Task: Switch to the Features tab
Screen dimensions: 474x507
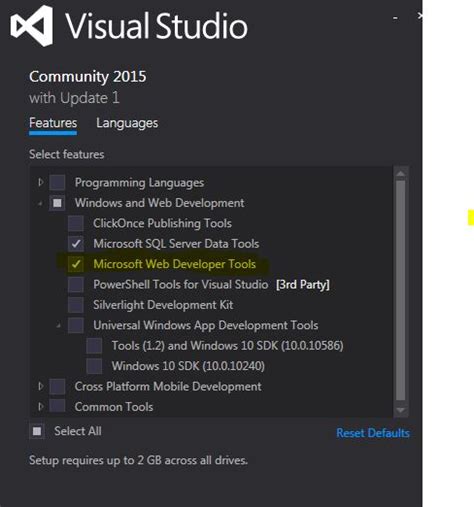Action: click(x=53, y=123)
